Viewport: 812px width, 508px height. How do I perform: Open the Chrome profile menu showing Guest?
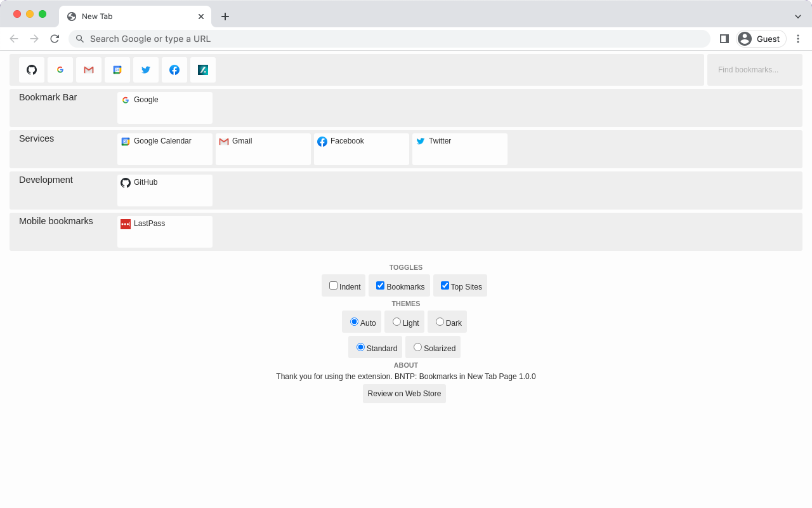(x=760, y=39)
